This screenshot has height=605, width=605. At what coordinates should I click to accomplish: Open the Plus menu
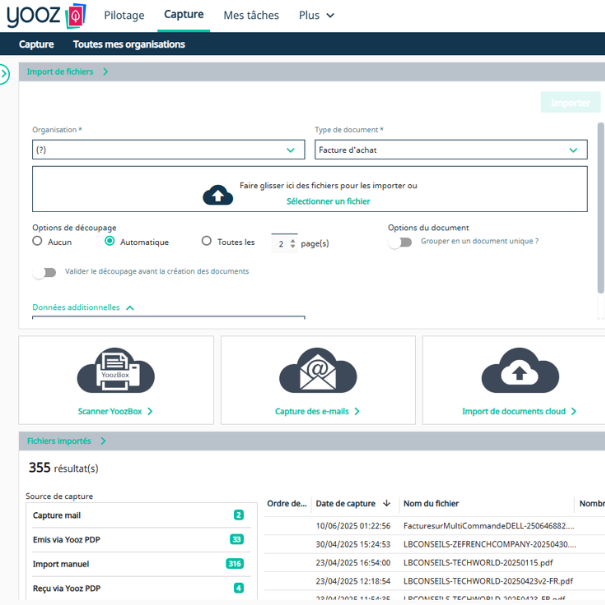(316, 15)
